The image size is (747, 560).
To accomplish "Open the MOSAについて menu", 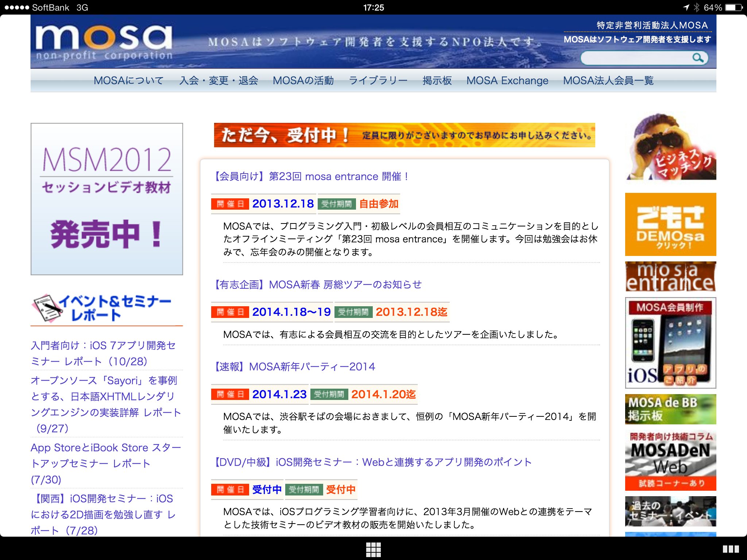I will coord(128,81).
